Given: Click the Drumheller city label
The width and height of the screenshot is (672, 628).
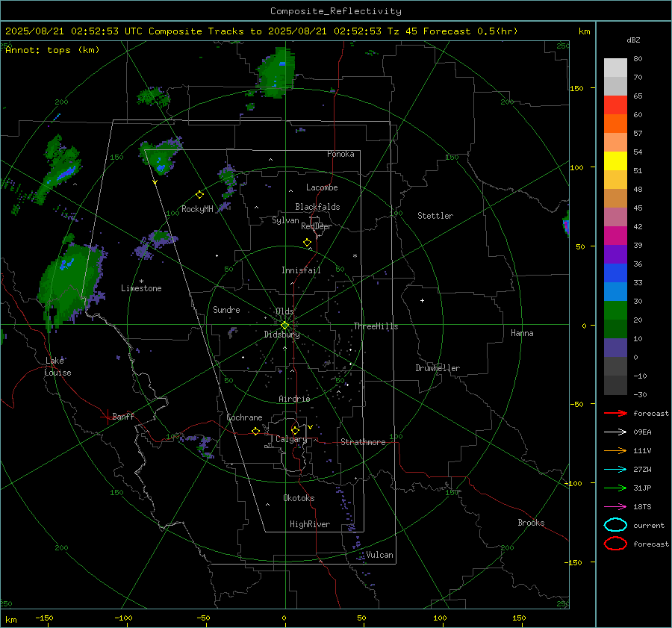Looking at the screenshot, I should tap(438, 368).
